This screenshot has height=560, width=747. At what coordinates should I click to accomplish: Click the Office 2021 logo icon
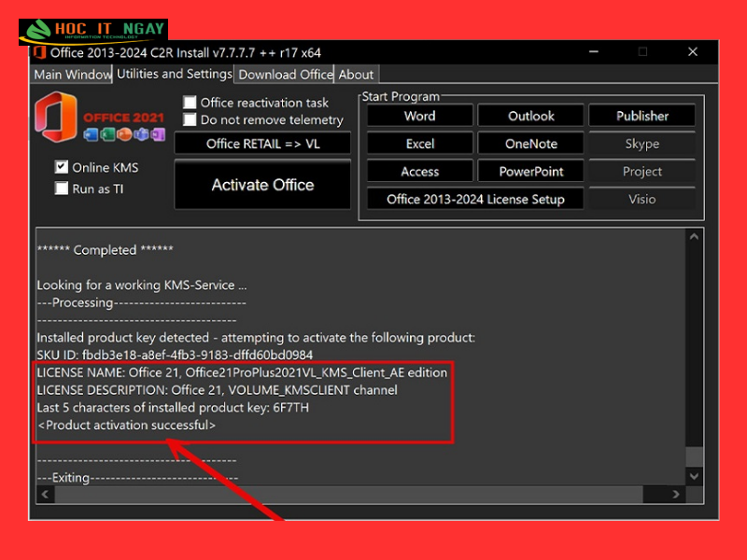(56, 118)
